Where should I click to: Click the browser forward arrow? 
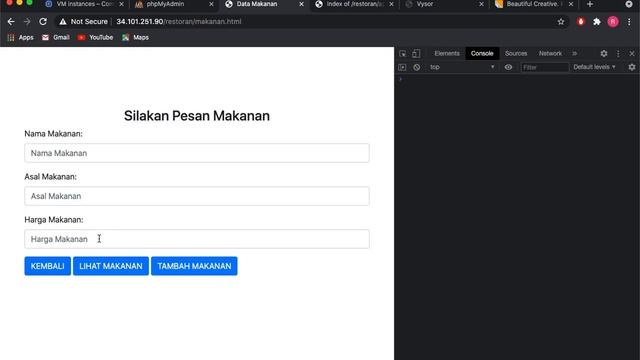point(27,22)
